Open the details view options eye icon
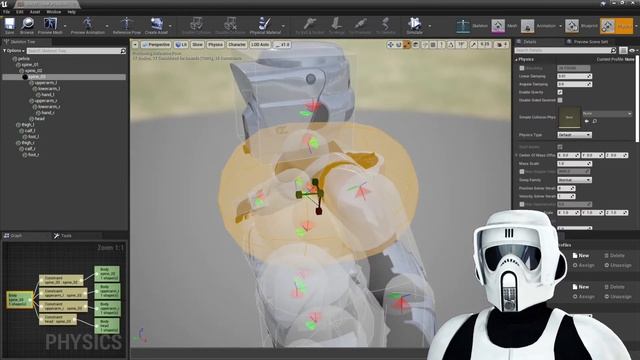This screenshot has width=640, height=360. (x=633, y=50)
